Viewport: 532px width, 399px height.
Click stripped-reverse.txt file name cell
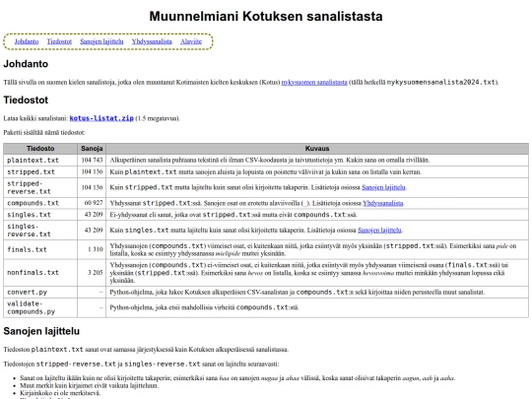(x=40, y=187)
